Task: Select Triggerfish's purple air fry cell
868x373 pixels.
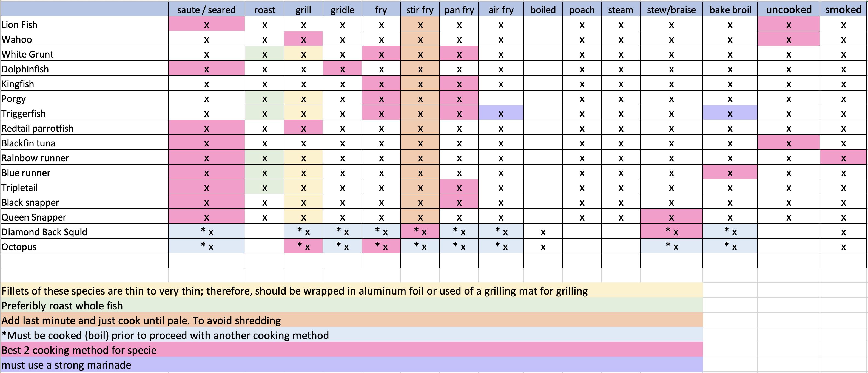Action: click(501, 114)
